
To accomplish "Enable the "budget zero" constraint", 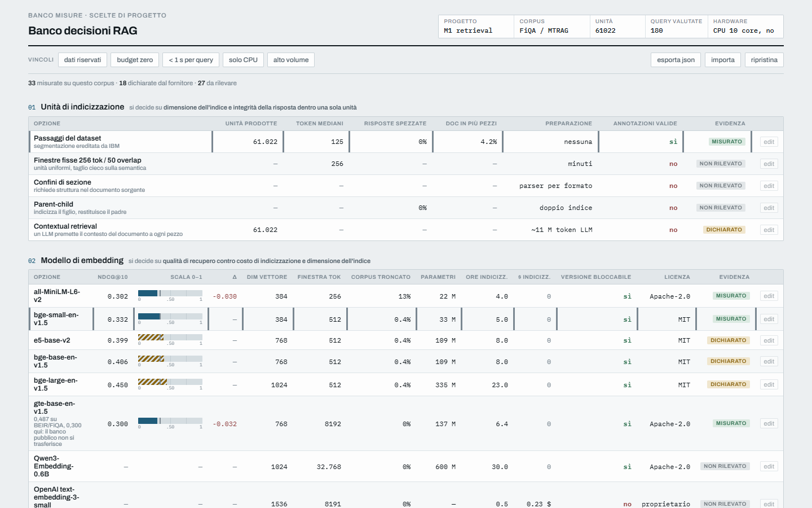I will pyautogui.click(x=135, y=60).
